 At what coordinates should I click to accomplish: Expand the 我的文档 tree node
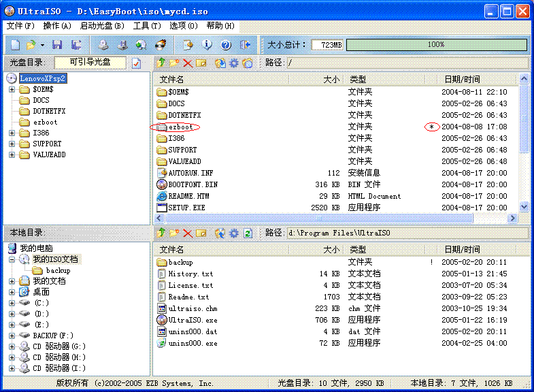pyautogui.click(x=12, y=281)
